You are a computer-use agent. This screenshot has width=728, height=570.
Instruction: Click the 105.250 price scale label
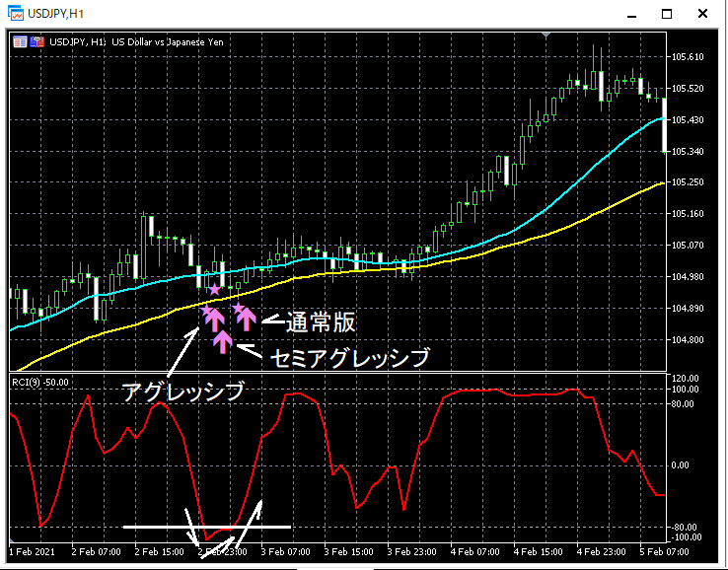tap(689, 182)
